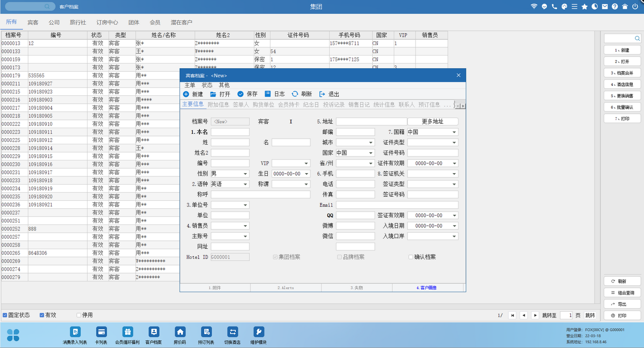Click the 更多地址 button
644x348 pixels.
[432, 122]
